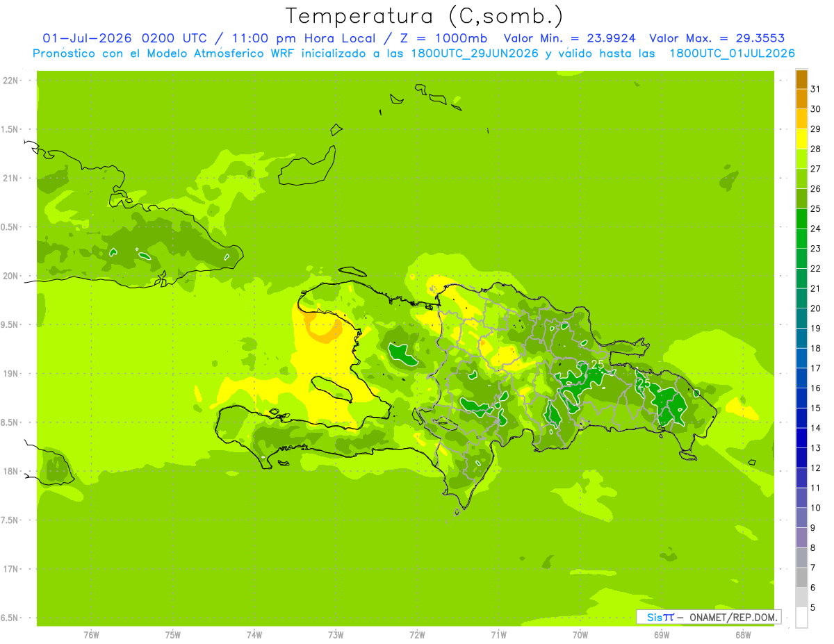Click the '73W' longitude axis label
The height and width of the screenshot is (644, 834).
tap(336, 635)
